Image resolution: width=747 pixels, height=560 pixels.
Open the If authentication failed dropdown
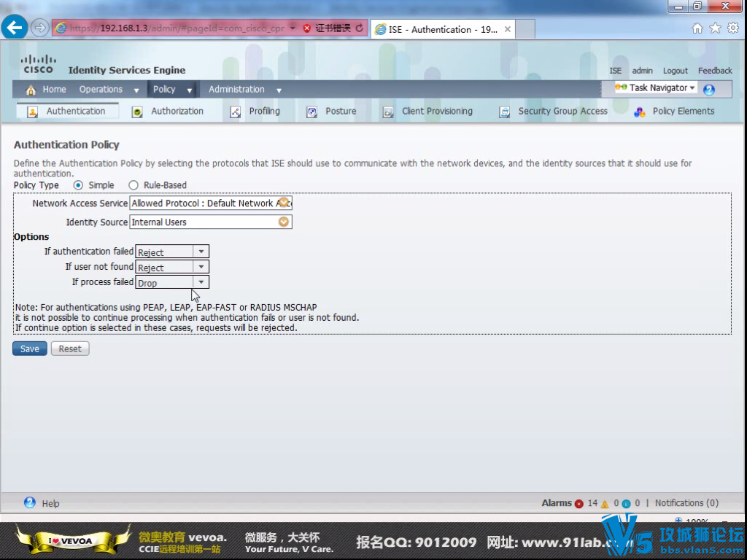[201, 252]
